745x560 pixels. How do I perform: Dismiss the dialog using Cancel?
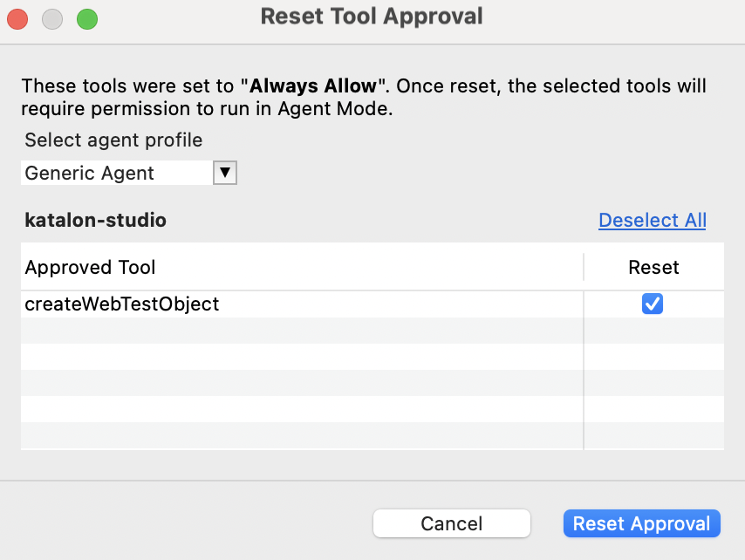pos(451,523)
